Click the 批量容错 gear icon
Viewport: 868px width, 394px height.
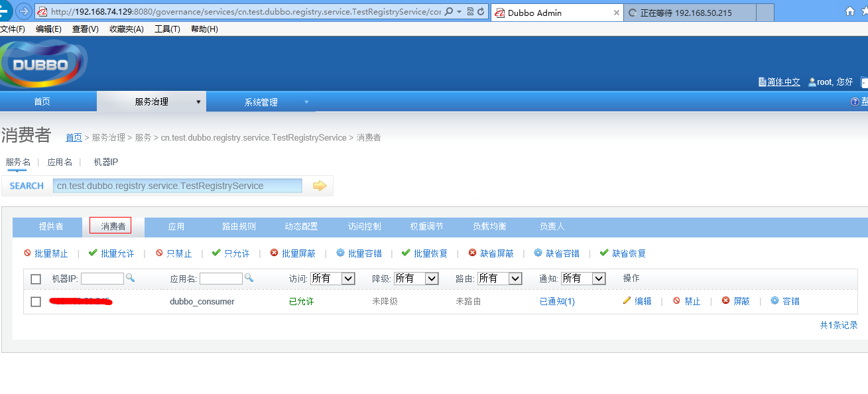coord(340,253)
